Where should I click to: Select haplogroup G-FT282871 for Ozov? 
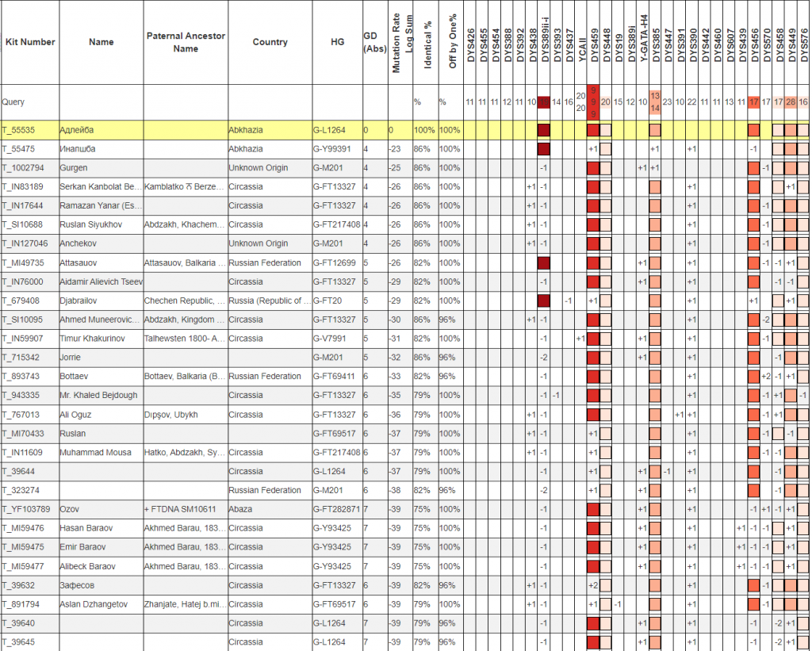336,509
